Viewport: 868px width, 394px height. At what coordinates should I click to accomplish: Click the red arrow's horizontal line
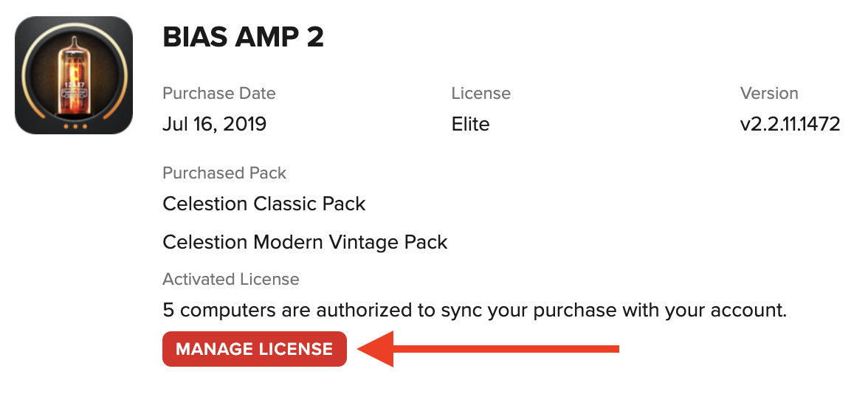tap(506, 348)
